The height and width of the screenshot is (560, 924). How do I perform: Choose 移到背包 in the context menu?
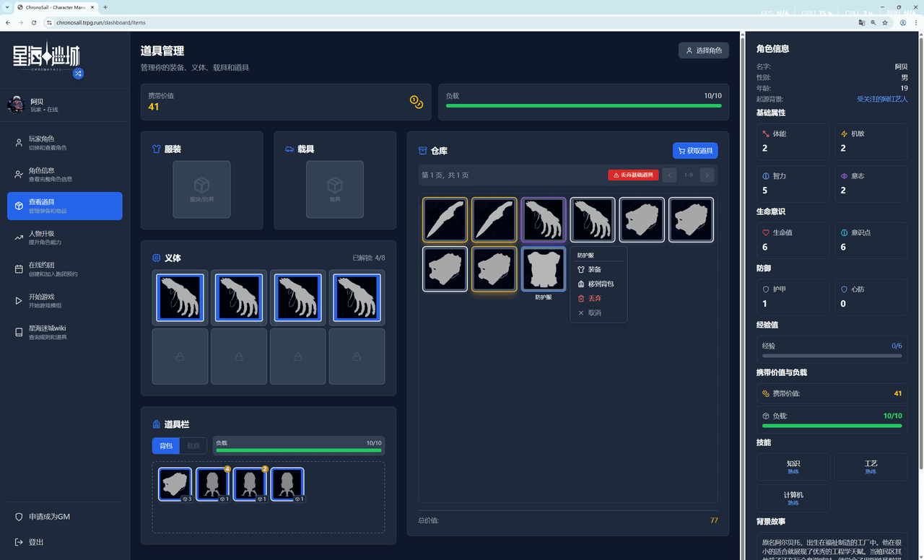(x=600, y=284)
